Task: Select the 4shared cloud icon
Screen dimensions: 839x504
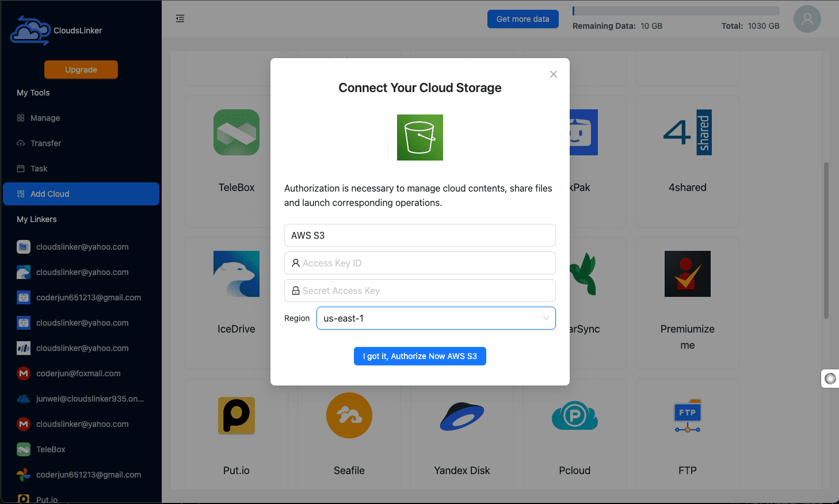Action: pos(688,132)
